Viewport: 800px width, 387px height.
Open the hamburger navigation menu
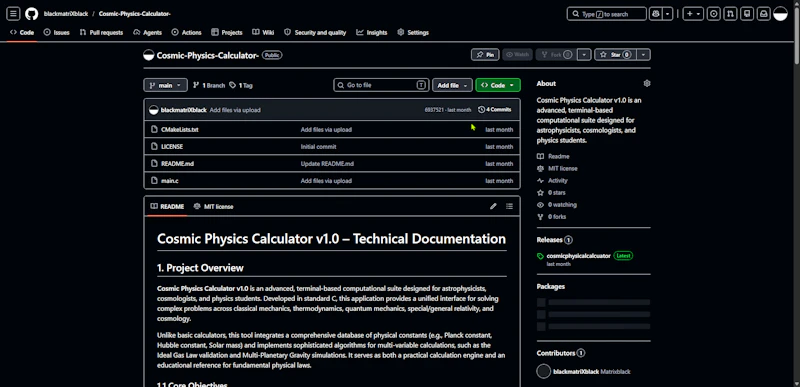point(13,14)
